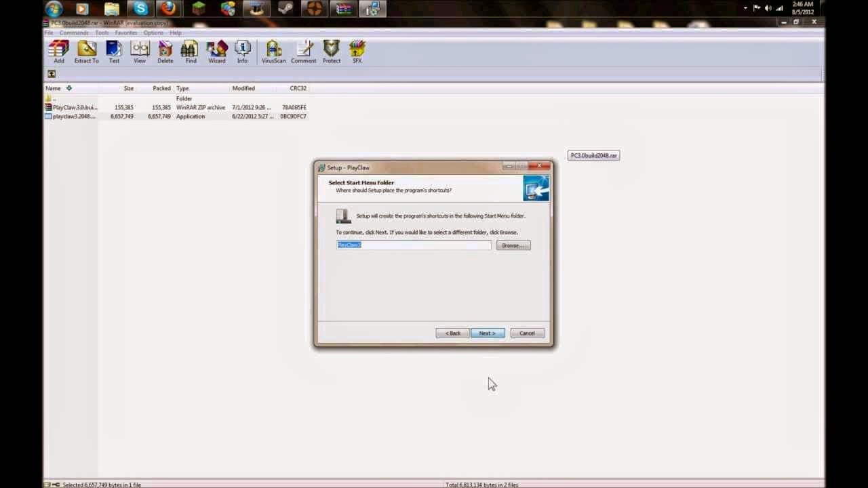Open Firefox from the taskbar
The height and width of the screenshot is (488, 868).
(169, 9)
